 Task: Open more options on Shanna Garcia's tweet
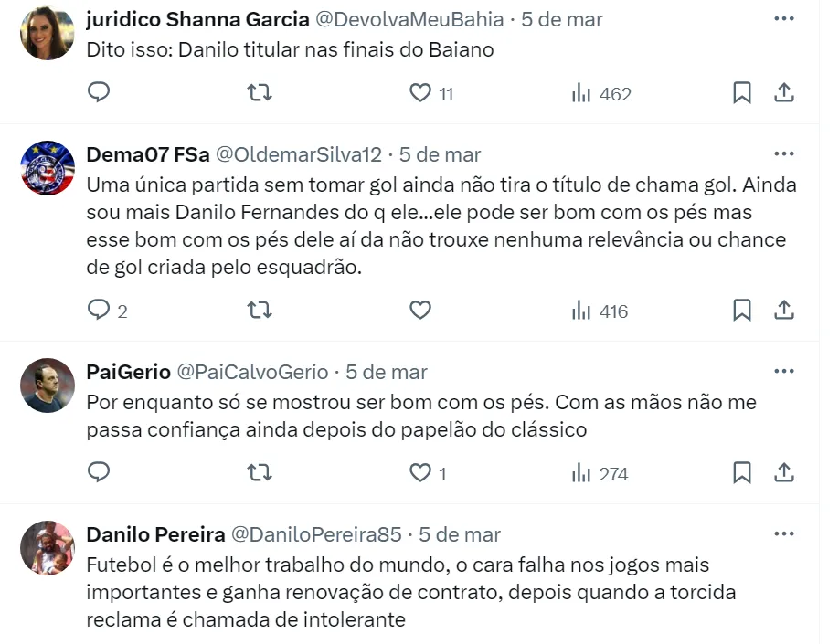pyautogui.click(x=784, y=19)
